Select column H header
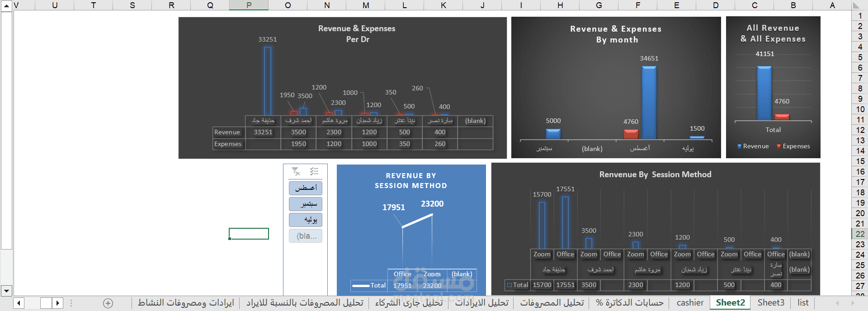Viewport: 868px width, 311px height. [x=560, y=5]
